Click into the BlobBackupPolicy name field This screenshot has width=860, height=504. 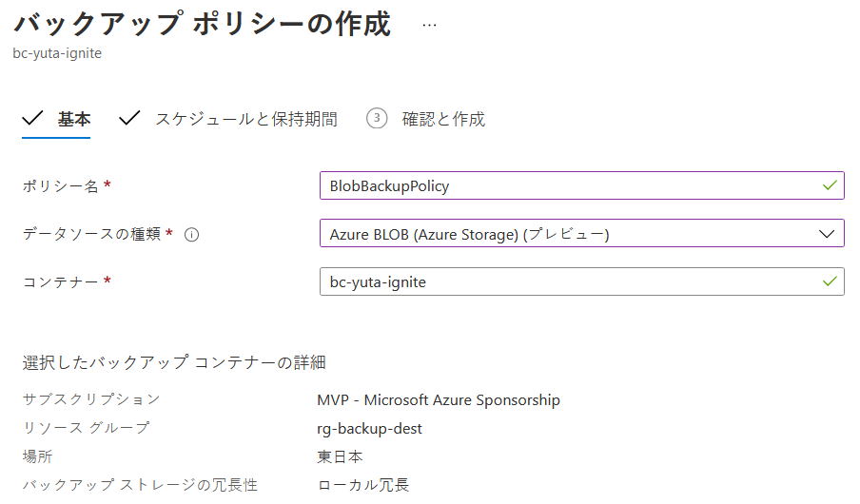pos(582,185)
